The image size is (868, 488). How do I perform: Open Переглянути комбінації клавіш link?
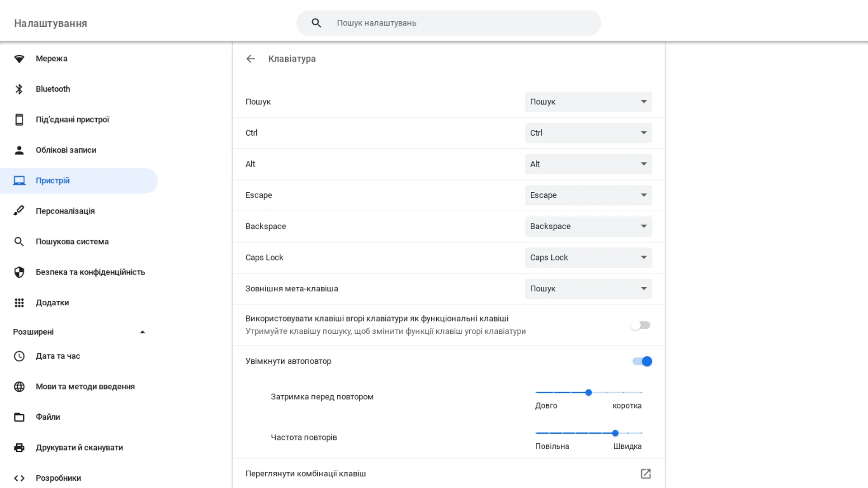[306, 474]
